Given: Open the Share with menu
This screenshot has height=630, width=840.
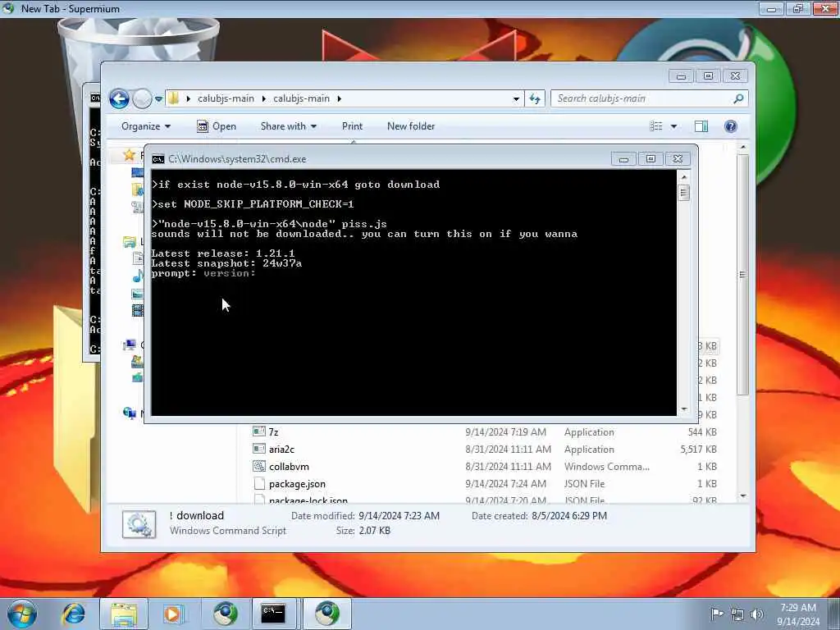Looking at the screenshot, I should point(288,126).
